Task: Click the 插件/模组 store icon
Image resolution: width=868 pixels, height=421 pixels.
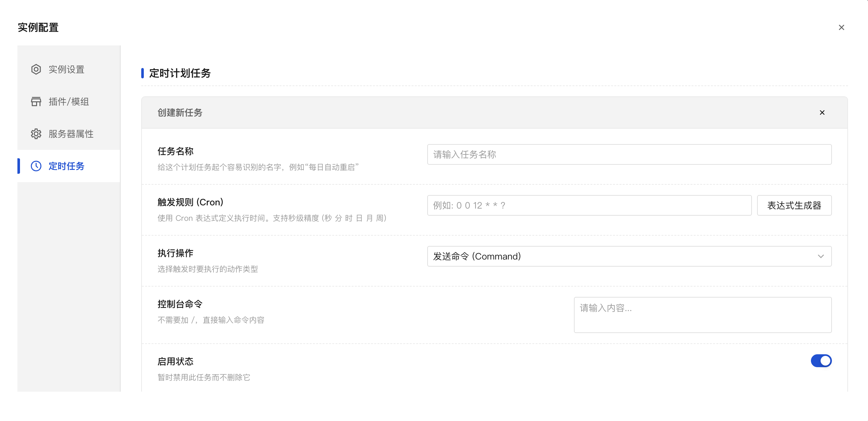Action: click(36, 101)
